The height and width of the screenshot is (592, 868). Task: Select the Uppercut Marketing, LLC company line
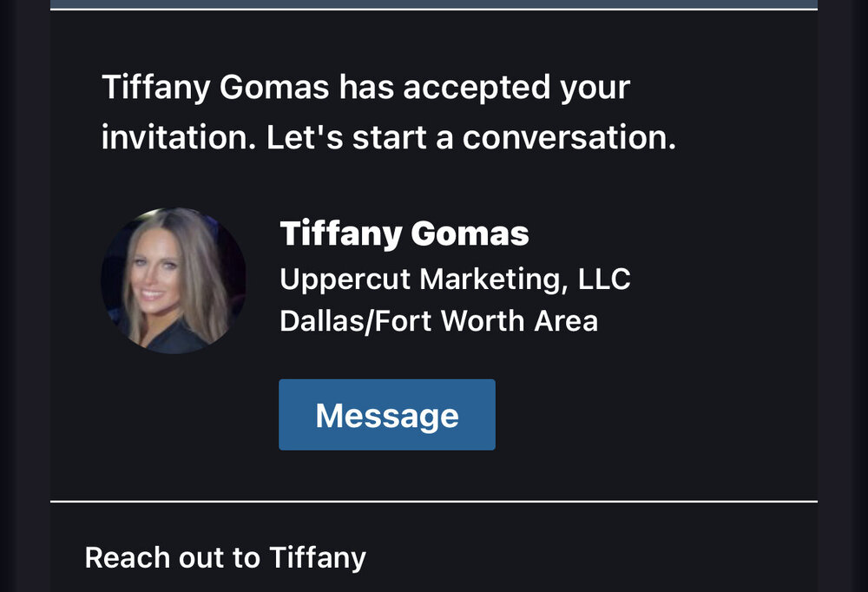(454, 280)
